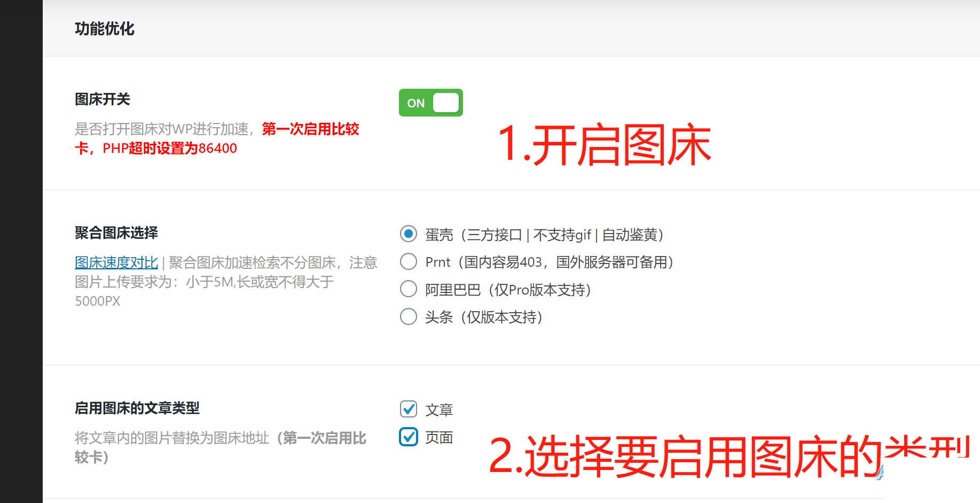Toggle the 图床开关 ON switch
Image resolution: width=980 pixels, height=503 pixels.
pyautogui.click(x=430, y=103)
